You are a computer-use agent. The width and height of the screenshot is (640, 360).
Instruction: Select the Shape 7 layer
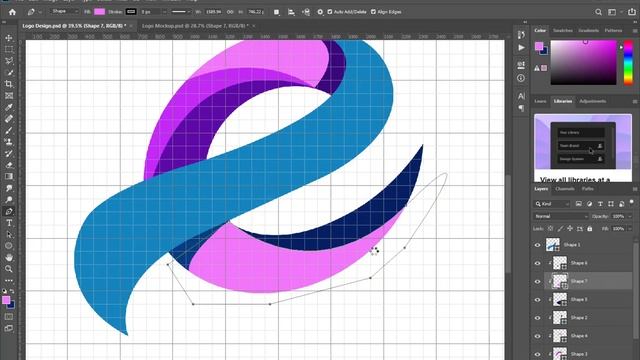click(588, 281)
